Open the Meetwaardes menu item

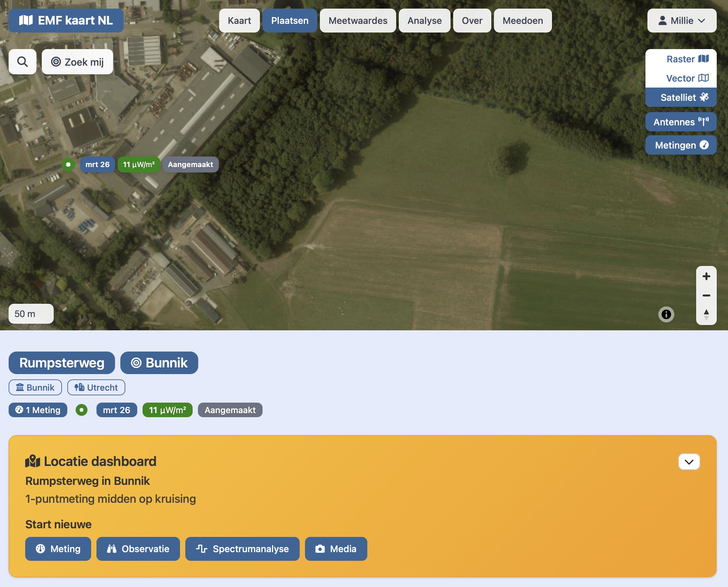tap(358, 21)
